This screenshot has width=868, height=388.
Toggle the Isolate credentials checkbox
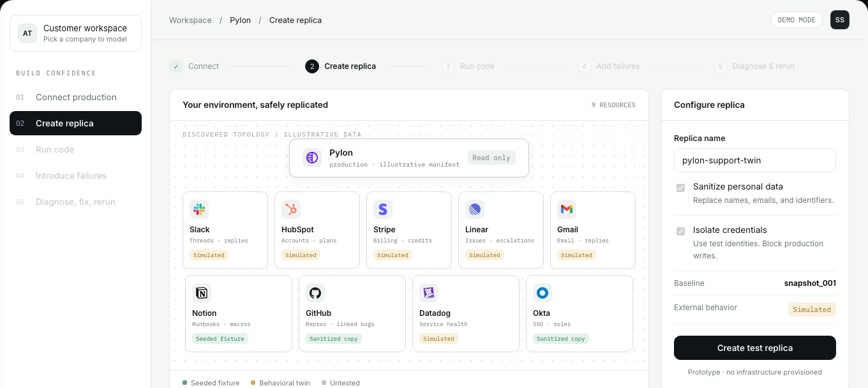[x=680, y=231]
